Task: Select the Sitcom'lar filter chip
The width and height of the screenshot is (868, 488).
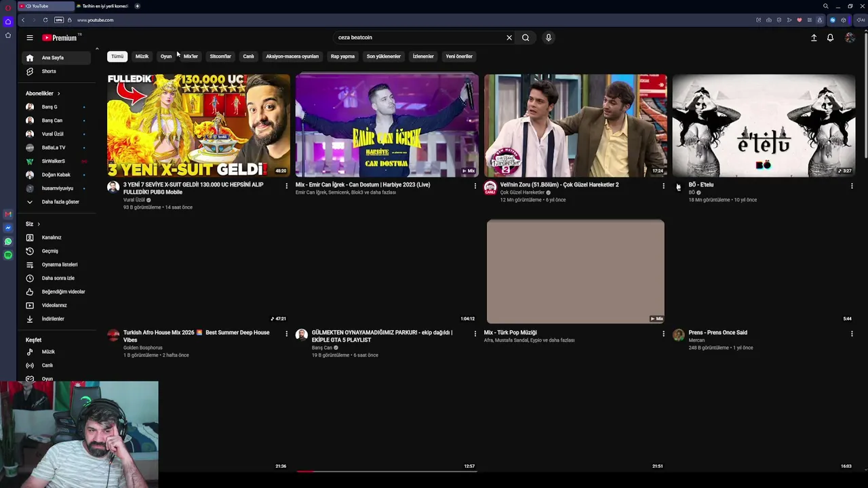Action: pos(220,56)
